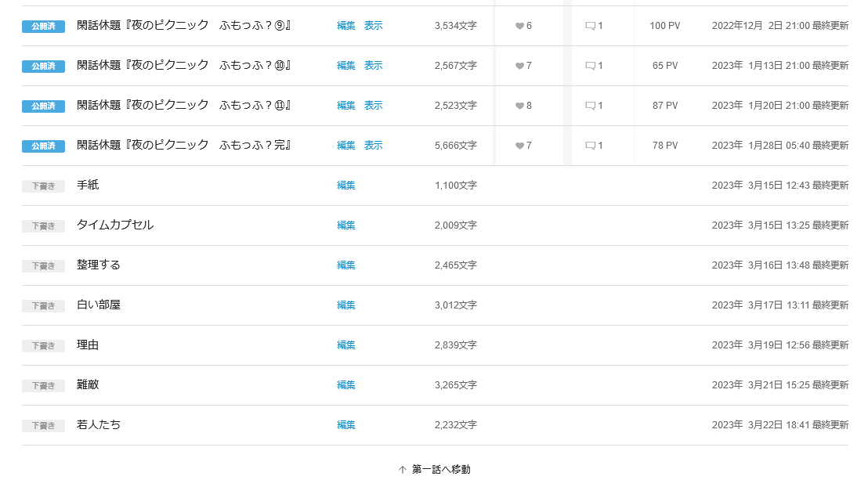Open episode title 若人たち
The image size is (868, 487).
click(99, 424)
